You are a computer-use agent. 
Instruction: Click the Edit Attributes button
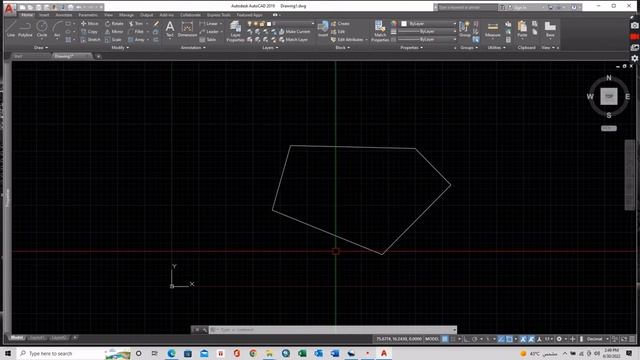(349, 40)
